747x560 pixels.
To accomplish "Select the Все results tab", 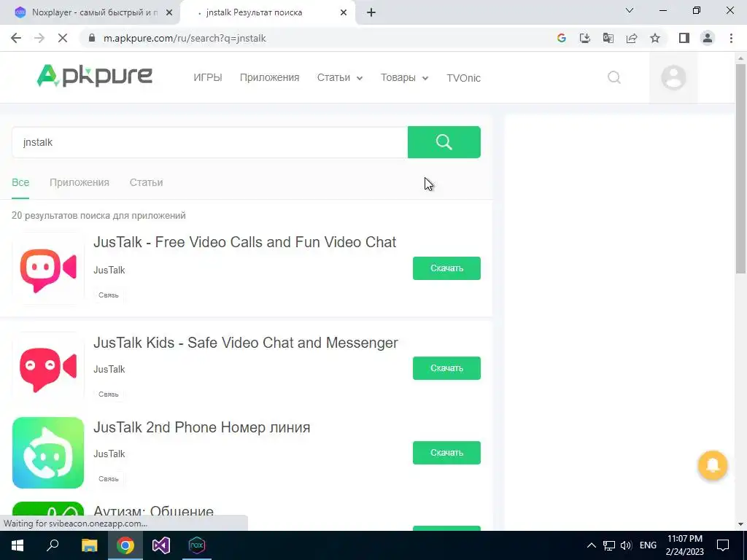I will click(20, 182).
